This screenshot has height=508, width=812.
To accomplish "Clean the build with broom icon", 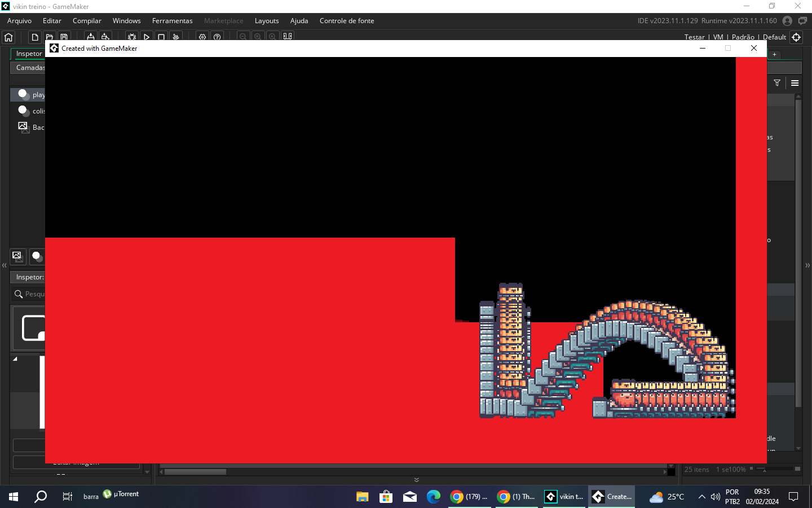I will [176, 37].
